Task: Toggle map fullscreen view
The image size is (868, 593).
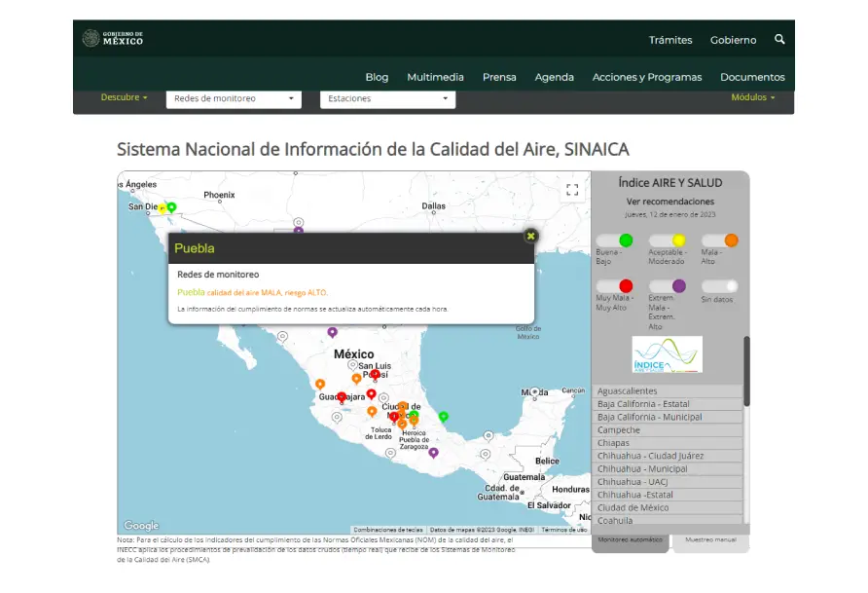Action: (x=572, y=190)
